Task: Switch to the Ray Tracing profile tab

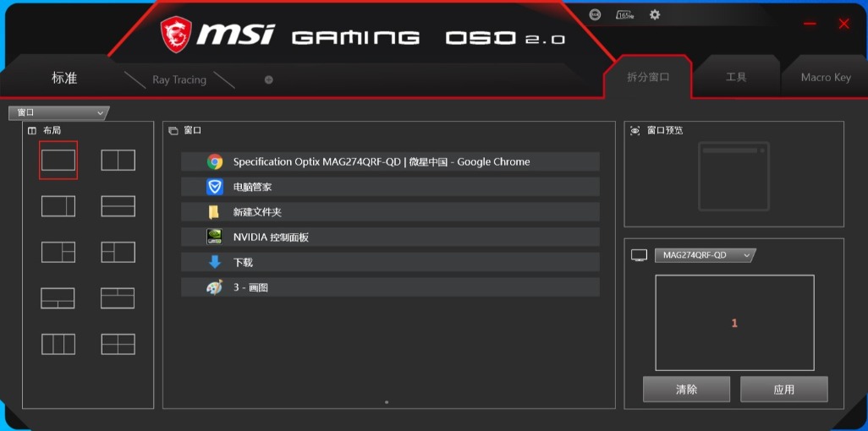Action: [x=179, y=80]
